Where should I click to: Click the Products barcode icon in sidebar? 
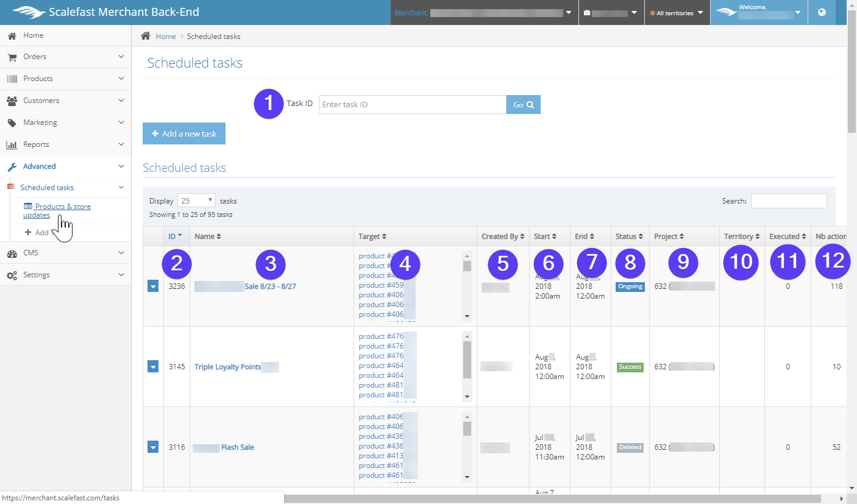click(12, 79)
